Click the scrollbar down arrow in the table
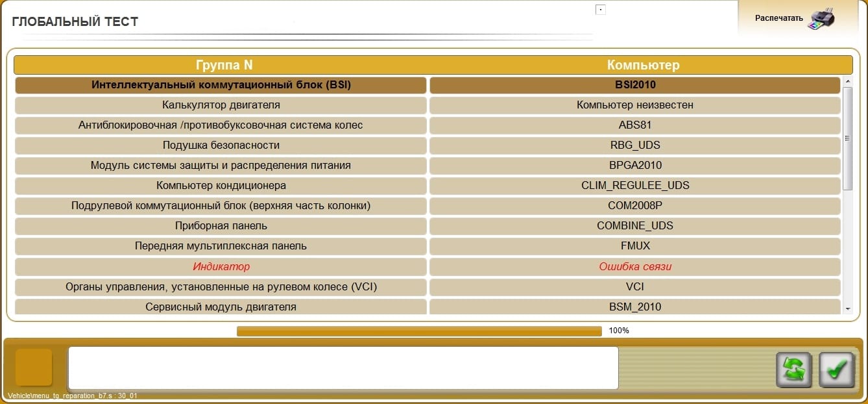This screenshot has height=404, width=868. coord(848,309)
